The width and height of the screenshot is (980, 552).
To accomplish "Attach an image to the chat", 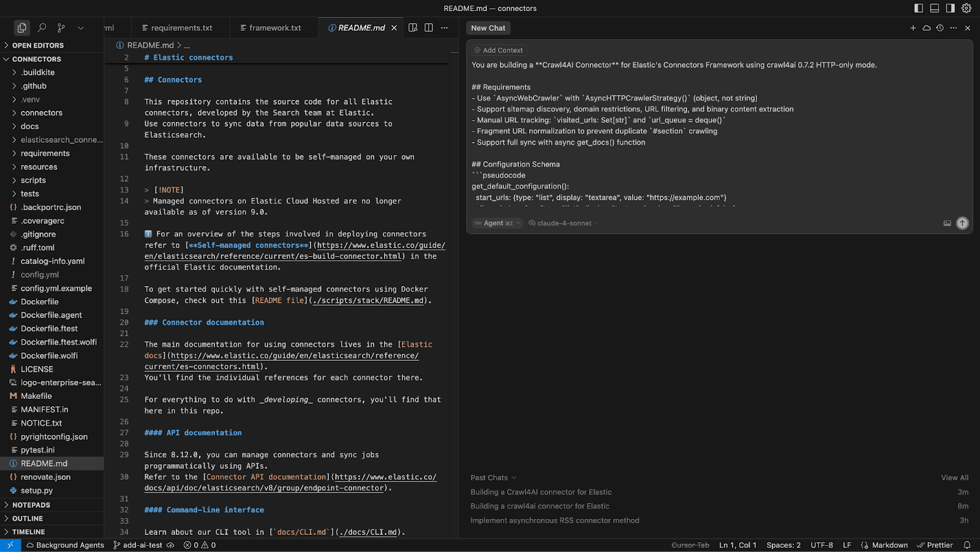I will click(947, 223).
